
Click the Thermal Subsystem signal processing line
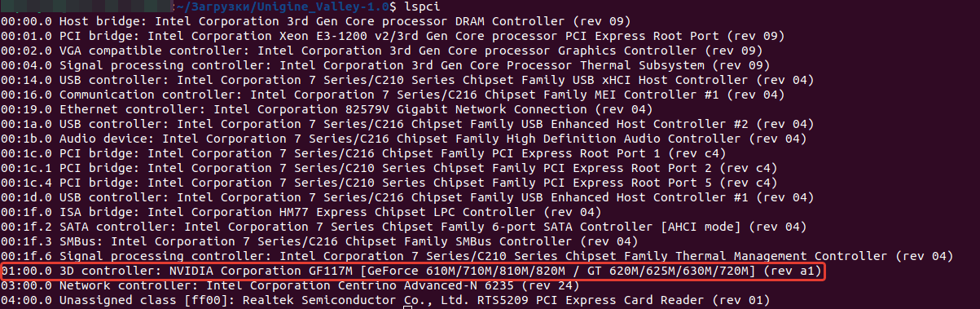point(385,65)
